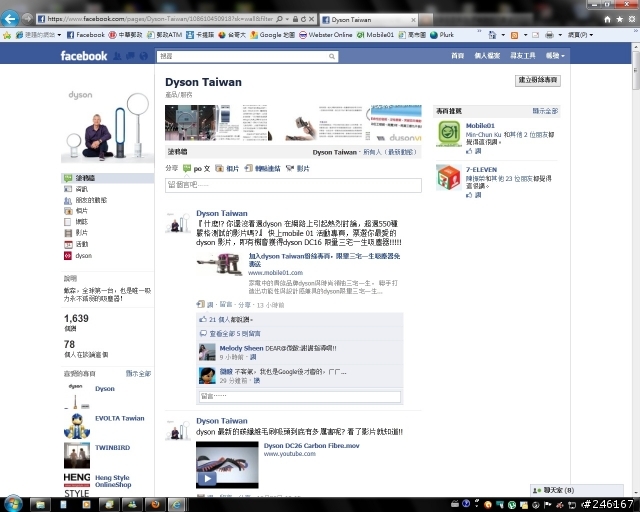Screen dimensions: 640x512
Task: Click the vacuum thumbnail in the mobile01 post
Action: pos(220,264)
